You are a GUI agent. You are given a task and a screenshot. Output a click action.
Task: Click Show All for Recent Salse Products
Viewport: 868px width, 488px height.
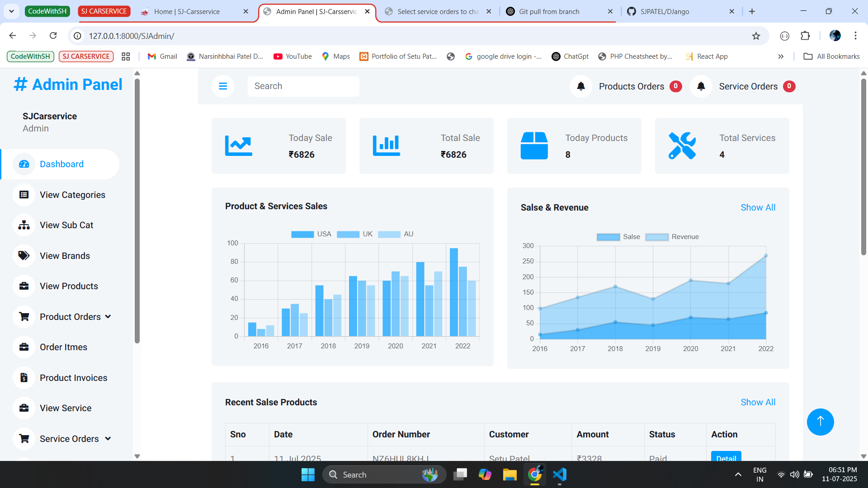tap(758, 402)
